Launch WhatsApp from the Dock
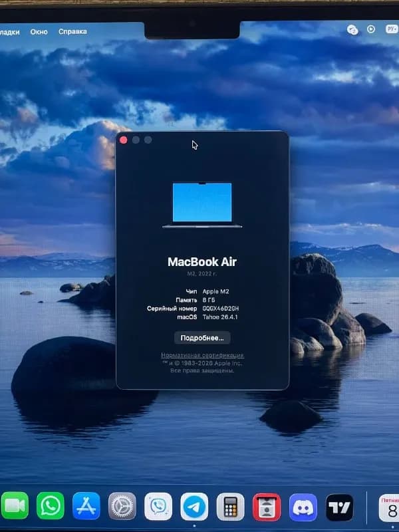The width and height of the screenshot is (399, 532). (51, 506)
